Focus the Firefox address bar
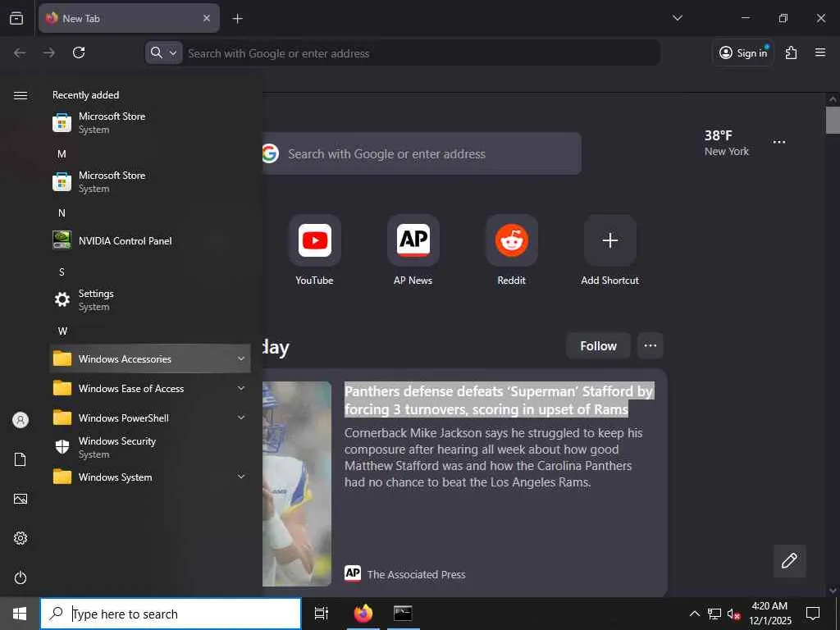 (422, 53)
